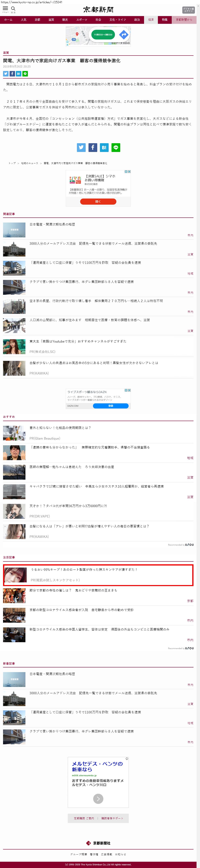Open thumbnail for 日本電産 article in 関連記事
Image resolution: width=200 pixels, height=868 pixels.
pyautogui.click(x=14, y=230)
